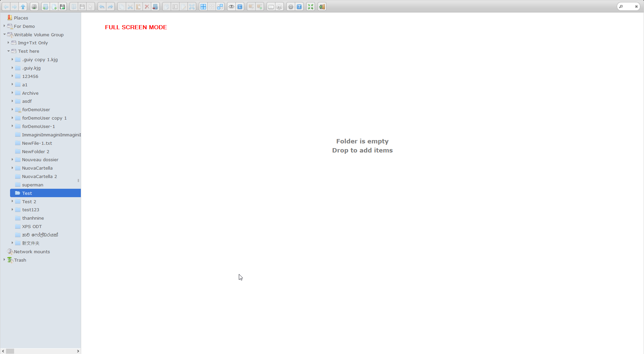
Task: Switch to icons view with the grid toggle
Action: tap(203, 6)
